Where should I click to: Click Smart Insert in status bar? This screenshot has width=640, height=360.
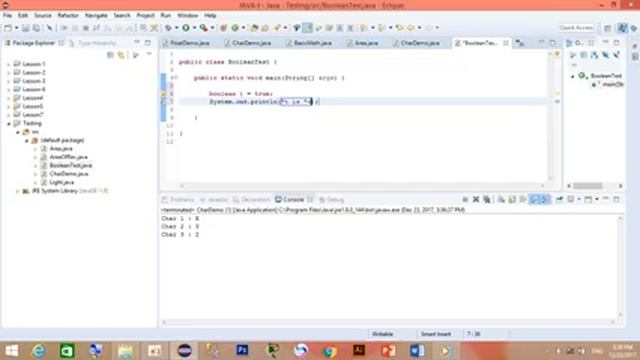[x=436, y=334]
